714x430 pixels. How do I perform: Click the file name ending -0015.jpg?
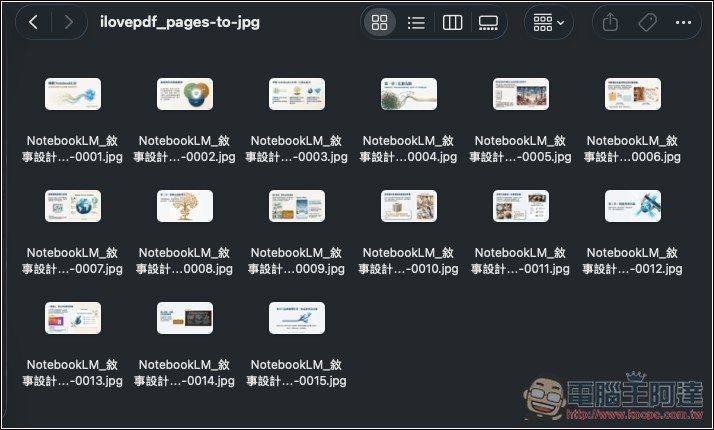[x=296, y=373]
